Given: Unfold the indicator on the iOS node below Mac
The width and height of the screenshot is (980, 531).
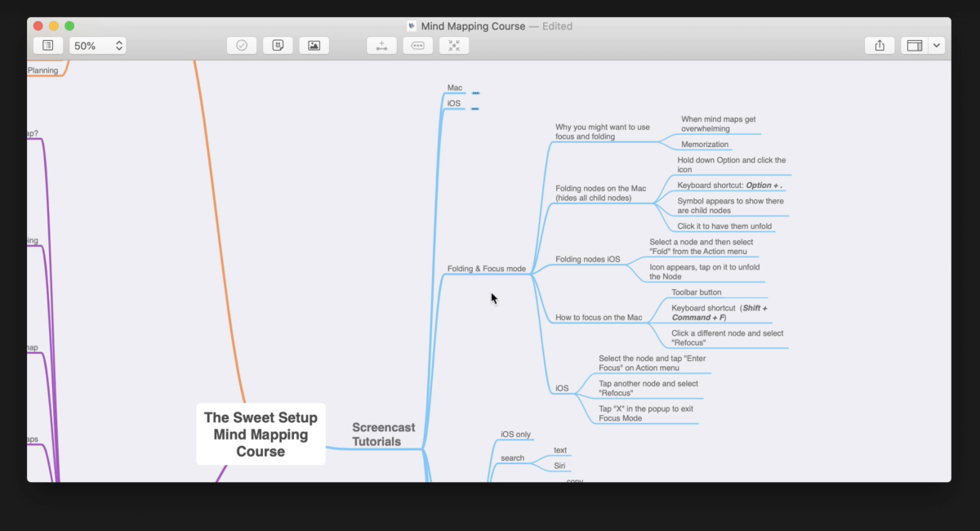Looking at the screenshot, I should click(x=474, y=109).
